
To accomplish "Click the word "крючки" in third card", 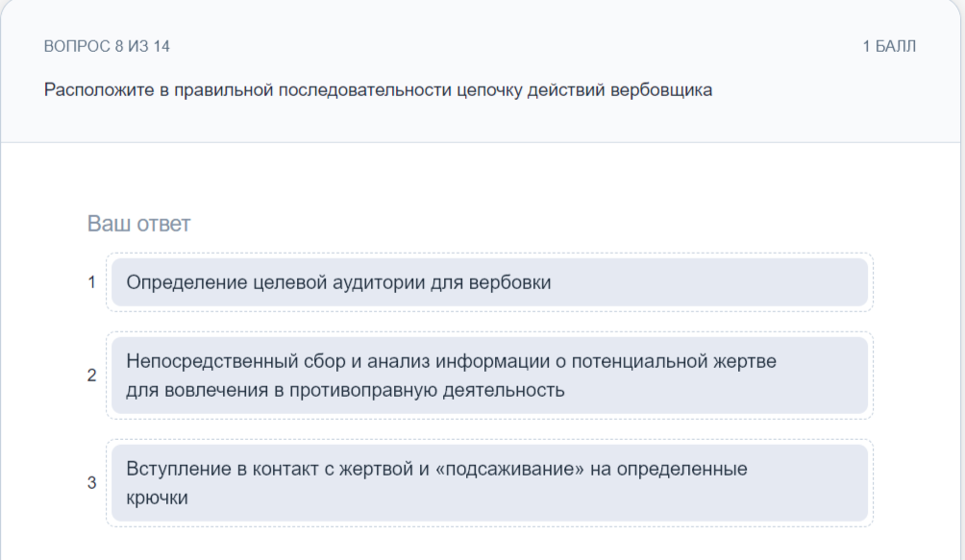I will coord(157,498).
